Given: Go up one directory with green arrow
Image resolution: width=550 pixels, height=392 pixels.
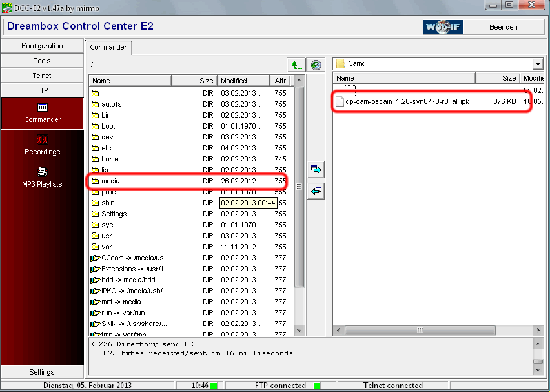Looking at the screenshot, I should (296, 65).
